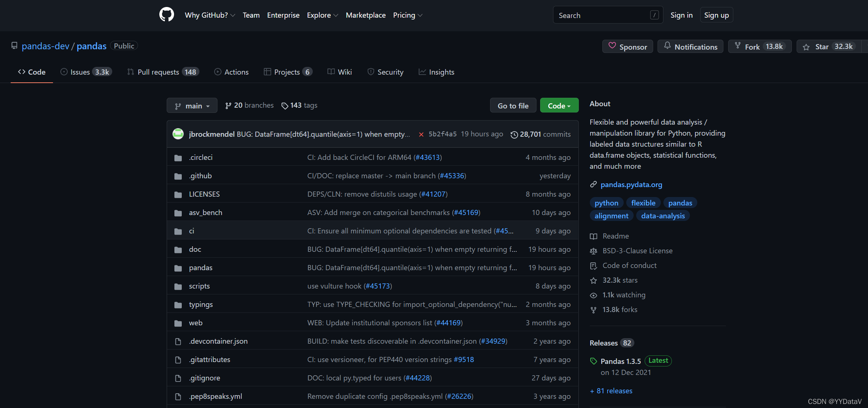Open the Wiki tab

pos(340,72)
